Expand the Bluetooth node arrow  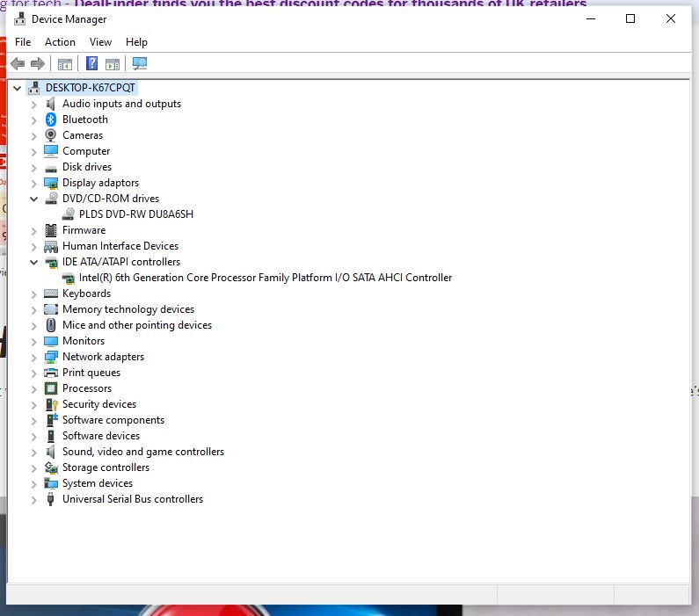click(34, 120)
